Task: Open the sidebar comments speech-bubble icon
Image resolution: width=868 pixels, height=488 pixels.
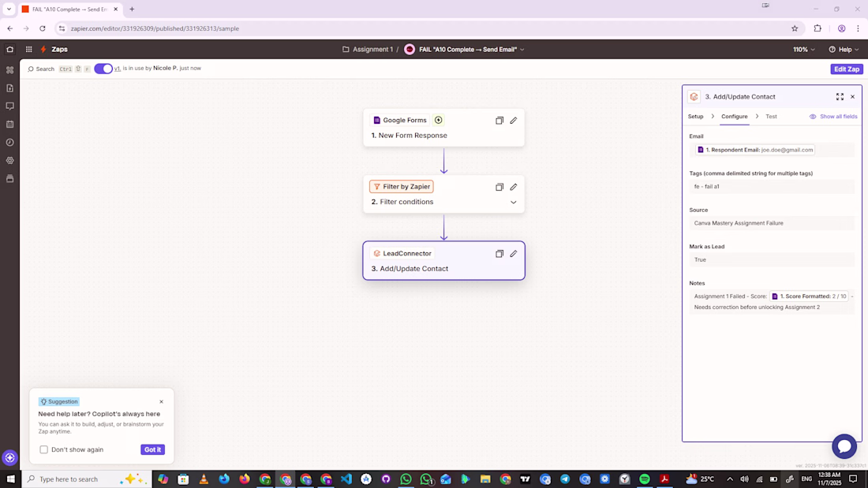Action: tap(10, 106)
